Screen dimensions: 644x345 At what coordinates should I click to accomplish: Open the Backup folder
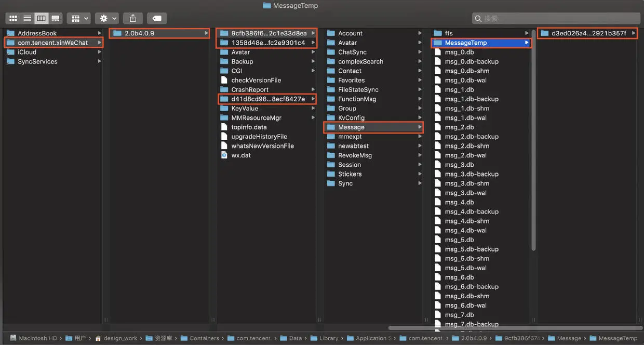point(267,61)
